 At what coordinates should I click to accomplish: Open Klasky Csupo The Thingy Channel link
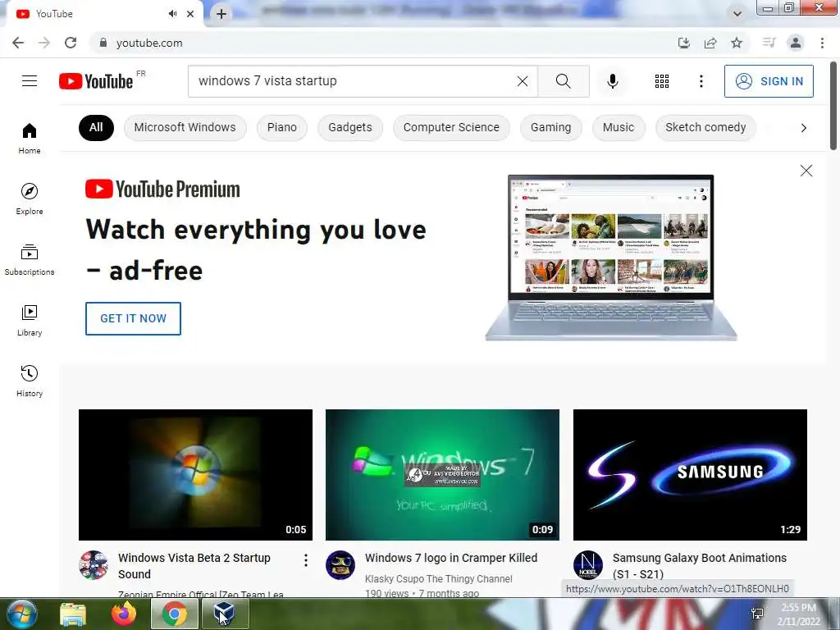(x=438, y=578)
